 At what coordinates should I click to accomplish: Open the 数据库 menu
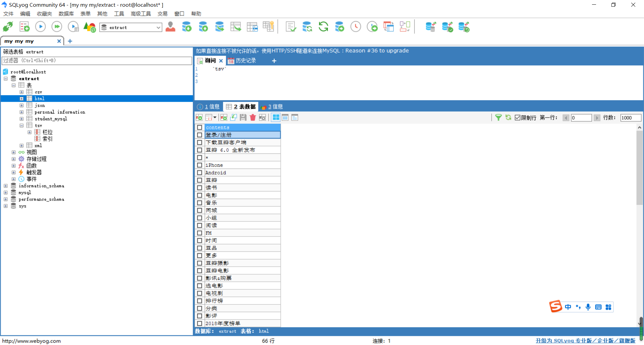[66, 14]
